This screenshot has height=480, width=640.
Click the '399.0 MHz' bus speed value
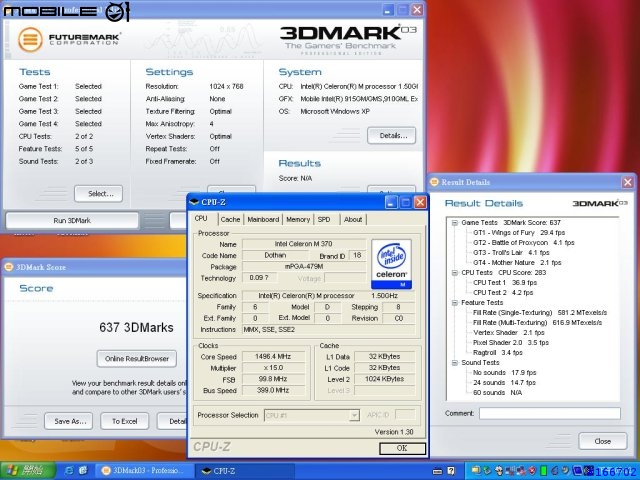273,391
